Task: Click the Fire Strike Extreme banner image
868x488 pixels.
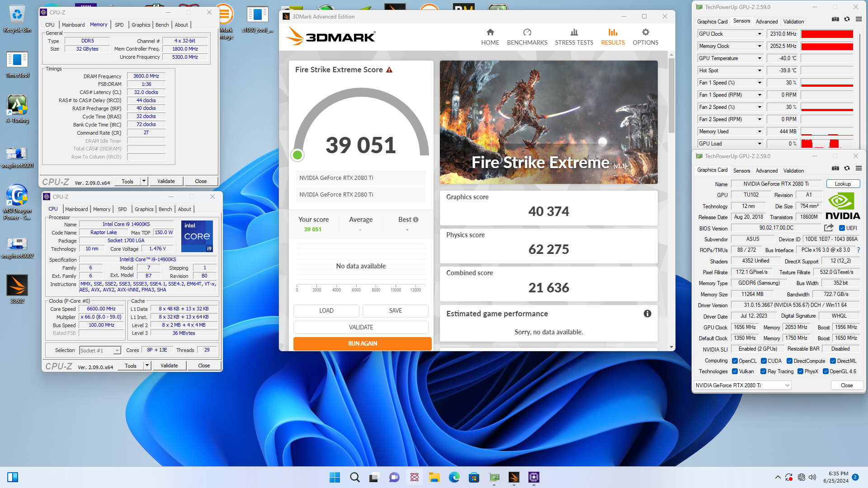Action: coord(548,122)
